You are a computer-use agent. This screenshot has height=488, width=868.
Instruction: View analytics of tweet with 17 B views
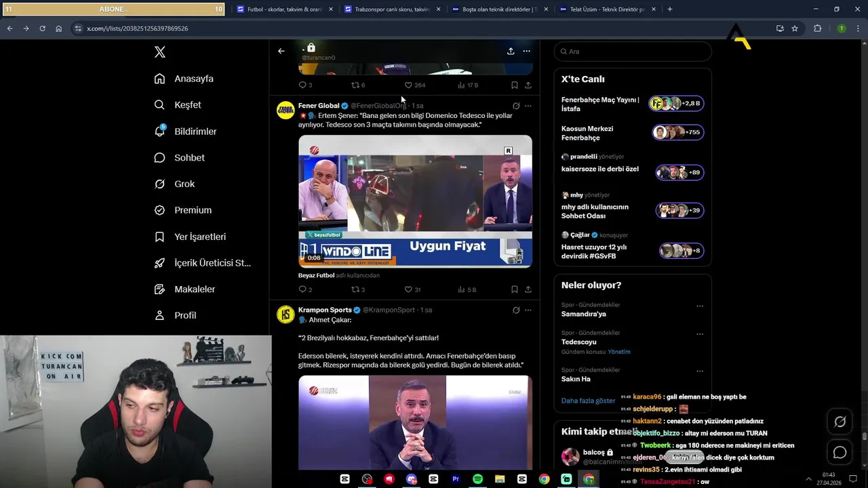click(x=468, y=85)
